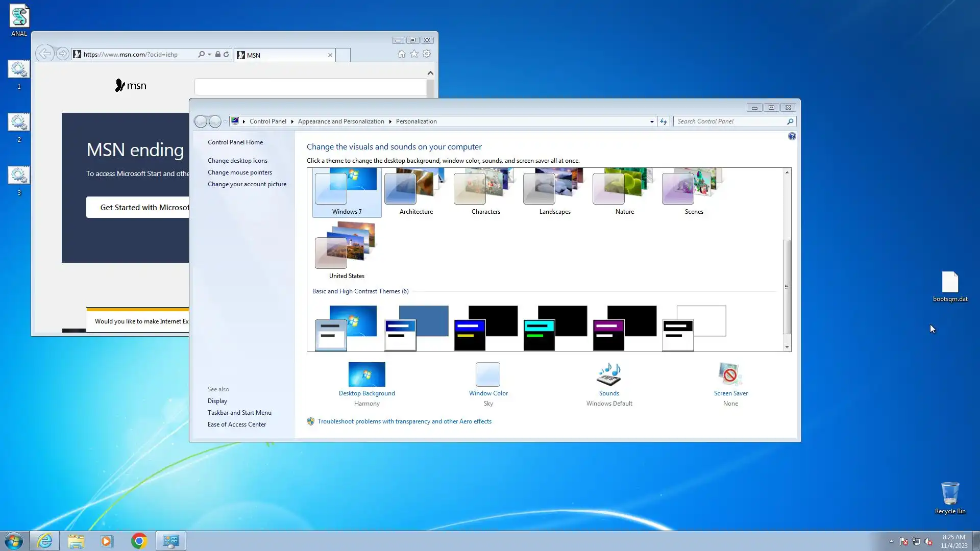Click the Control Panel help icon
This screenshot has width=980, height=551.
(792, 136)
